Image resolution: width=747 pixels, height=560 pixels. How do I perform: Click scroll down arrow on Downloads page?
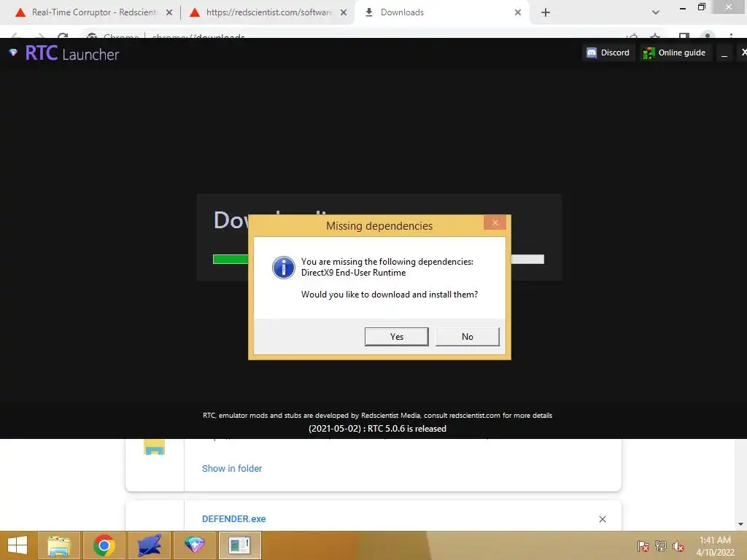click(x=740, y=524)
